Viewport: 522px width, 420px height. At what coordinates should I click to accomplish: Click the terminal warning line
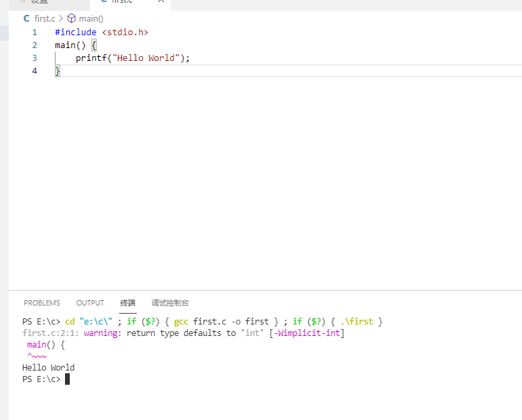click(183, 333)
